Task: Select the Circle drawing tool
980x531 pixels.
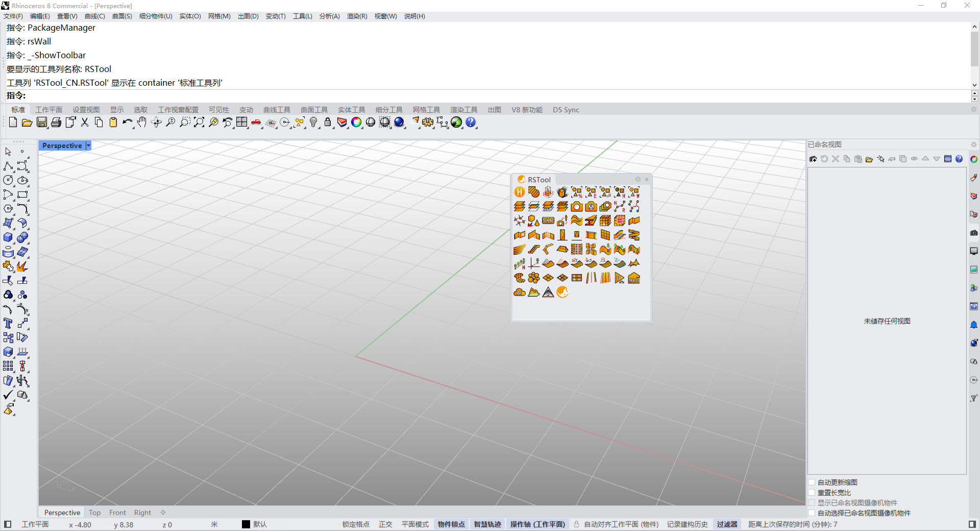Action: click(x=8, y=180)
